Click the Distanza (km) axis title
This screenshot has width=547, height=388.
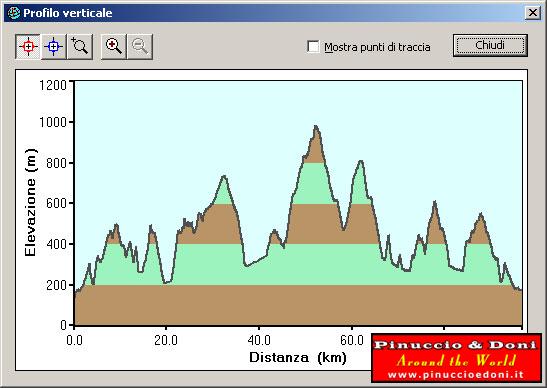(x=298, y=358)
